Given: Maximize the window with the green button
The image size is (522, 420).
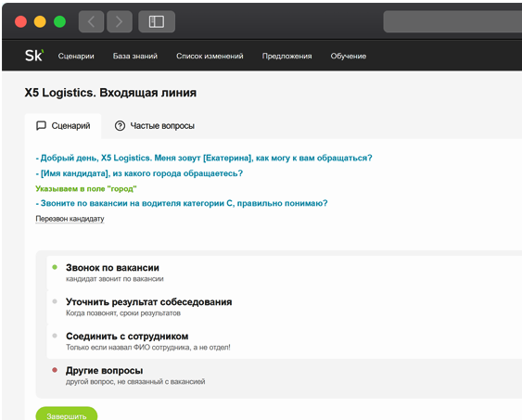Looking at the screenshot, I should pos(59,21).
